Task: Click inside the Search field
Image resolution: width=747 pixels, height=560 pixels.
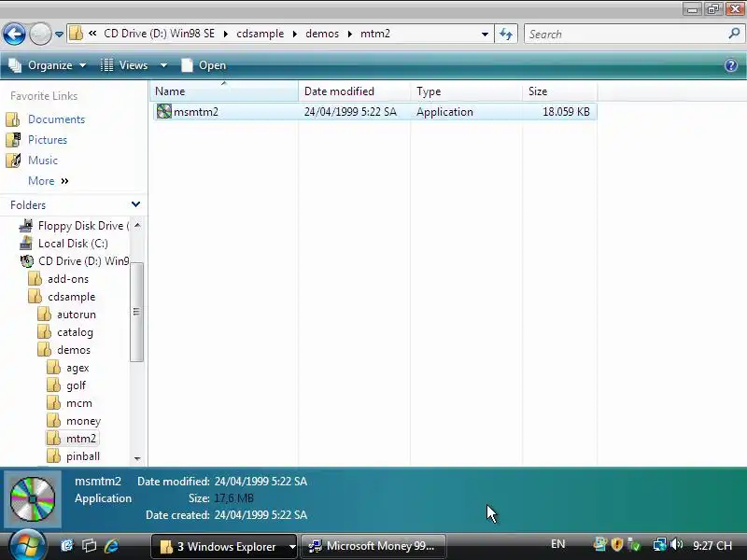Action: click(624, 35)
